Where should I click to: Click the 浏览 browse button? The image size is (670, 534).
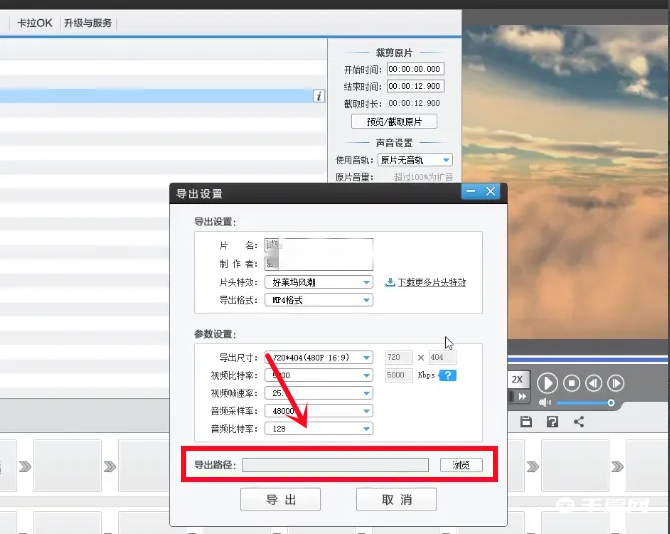(x=461, y=465)
